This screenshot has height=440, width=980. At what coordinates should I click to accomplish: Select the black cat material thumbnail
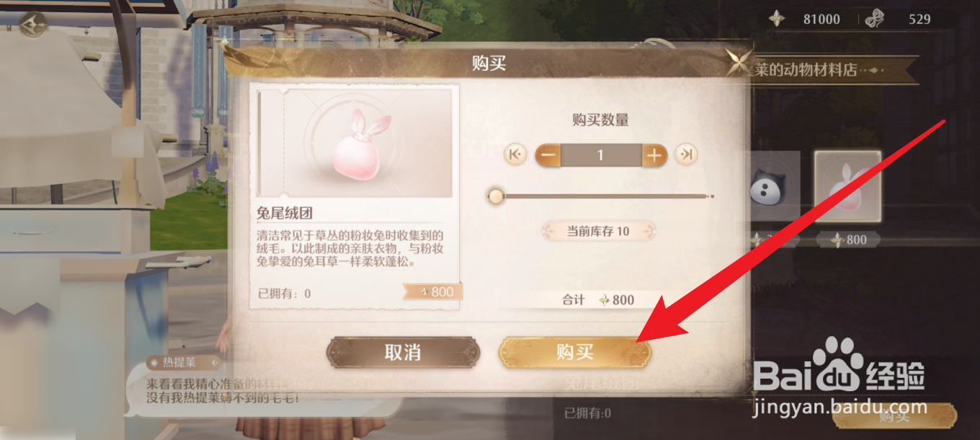pos(773,186)
